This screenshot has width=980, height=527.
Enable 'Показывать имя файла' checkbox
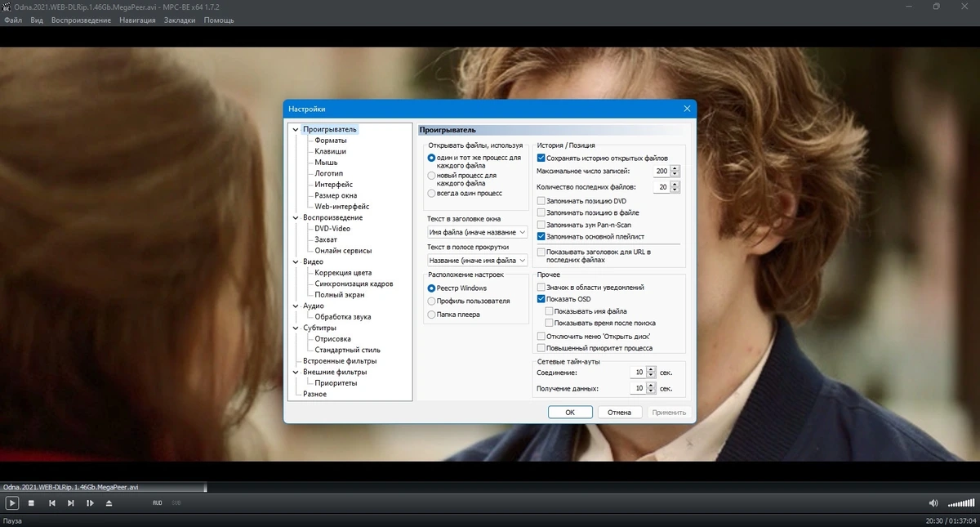[549, 311]
